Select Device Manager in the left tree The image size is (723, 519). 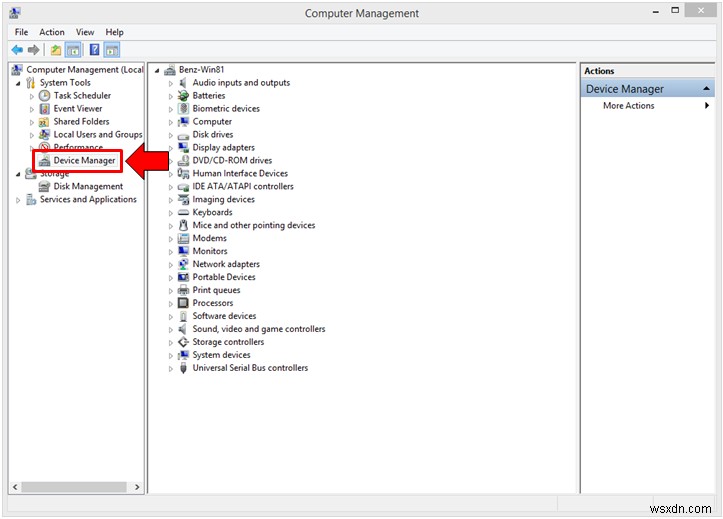tap(84, 160)
